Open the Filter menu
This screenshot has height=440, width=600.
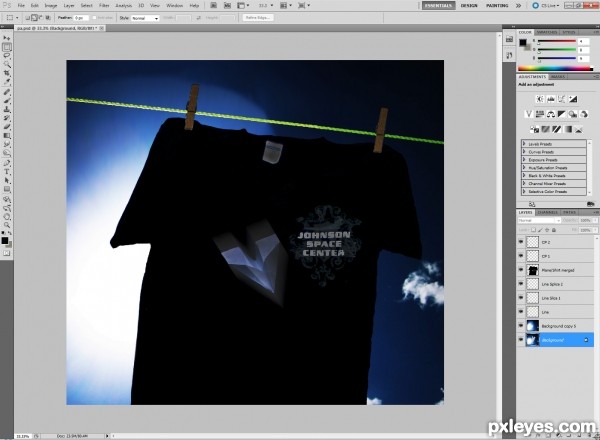(104, 6)
